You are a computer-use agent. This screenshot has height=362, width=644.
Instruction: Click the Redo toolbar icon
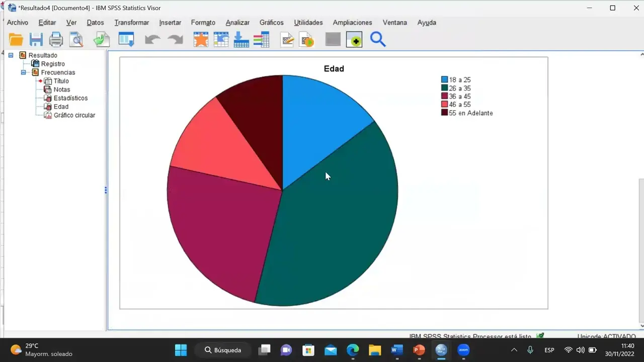[175, 39]
